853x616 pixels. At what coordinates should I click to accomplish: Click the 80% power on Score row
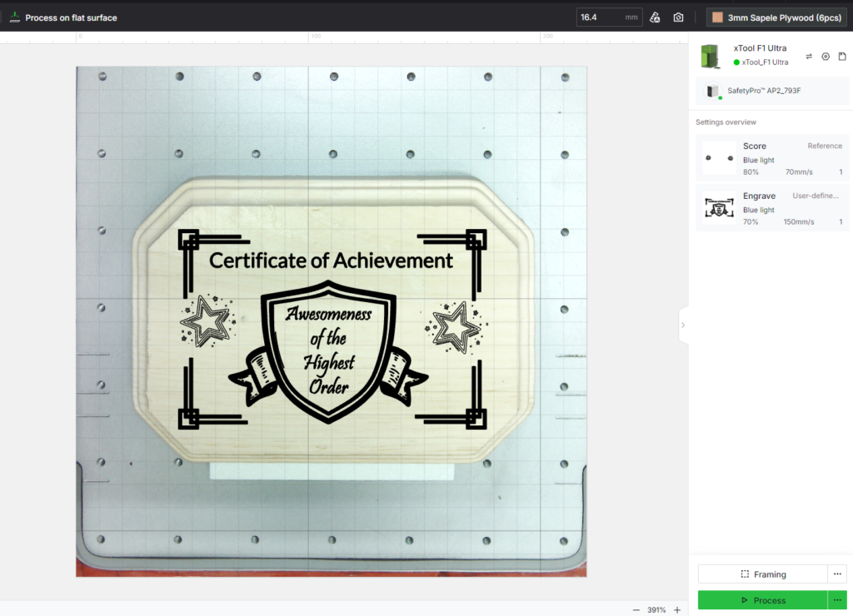tap(751, 171)
